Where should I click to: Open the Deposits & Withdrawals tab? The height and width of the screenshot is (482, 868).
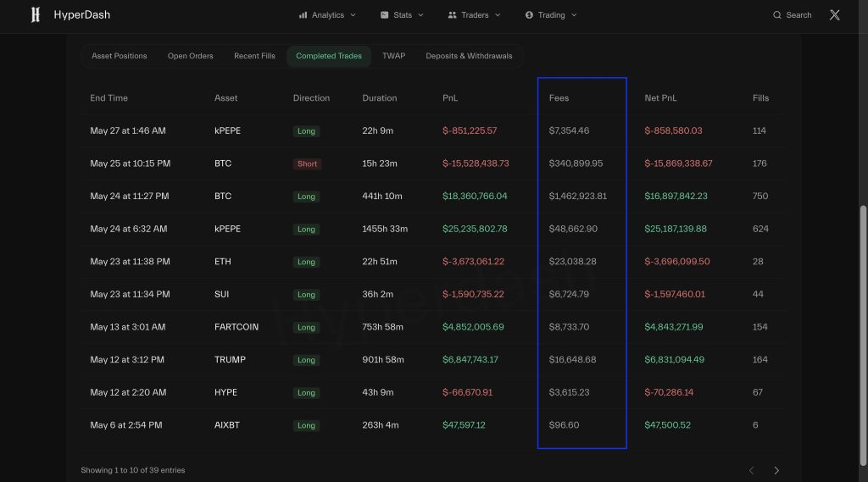(469, 56)
